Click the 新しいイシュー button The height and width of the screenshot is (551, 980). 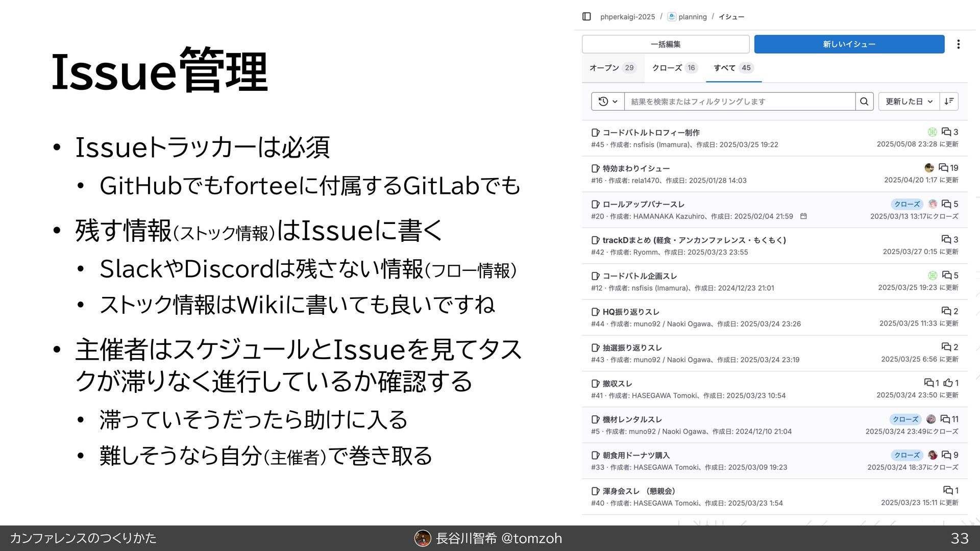click(x=849, y=44)
